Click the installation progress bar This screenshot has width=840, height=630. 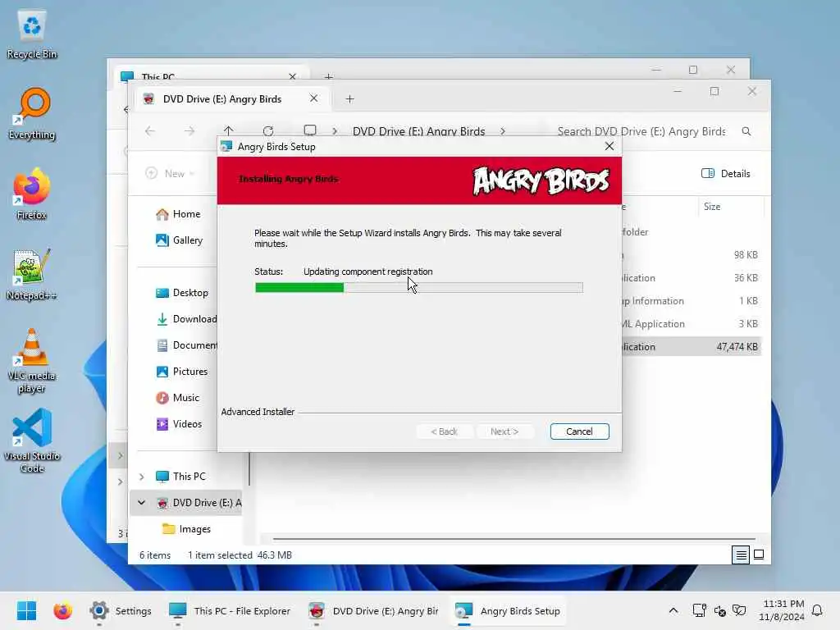point(419,288)
